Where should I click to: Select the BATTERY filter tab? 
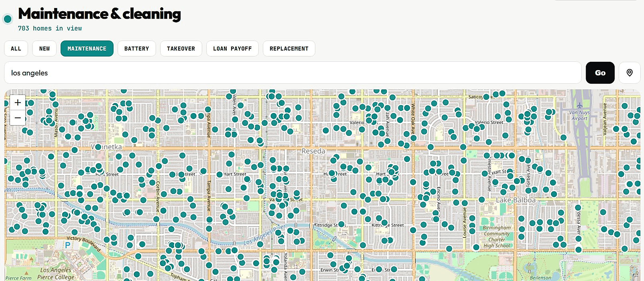click(137, 49)
